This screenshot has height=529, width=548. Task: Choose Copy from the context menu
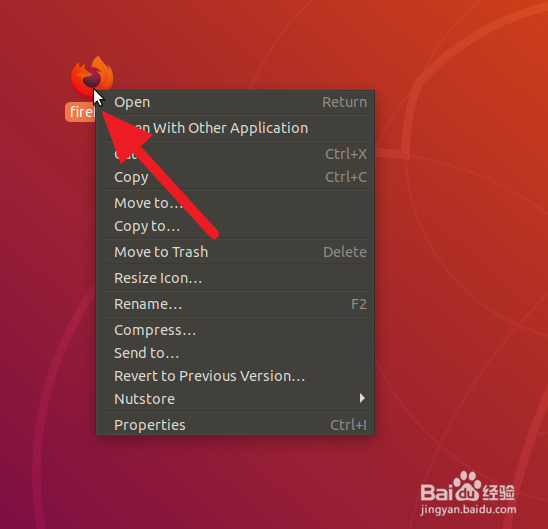(x=235, y=177)
